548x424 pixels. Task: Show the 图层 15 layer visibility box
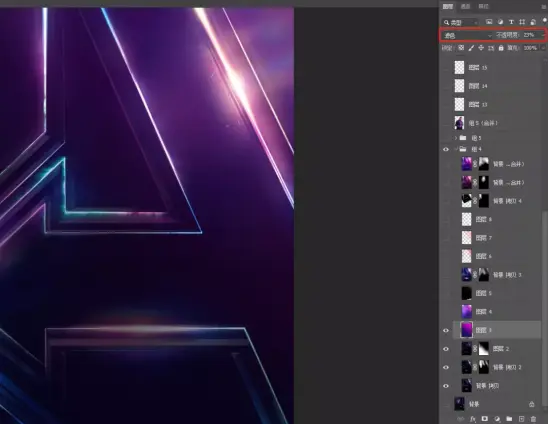coord(446,67)
